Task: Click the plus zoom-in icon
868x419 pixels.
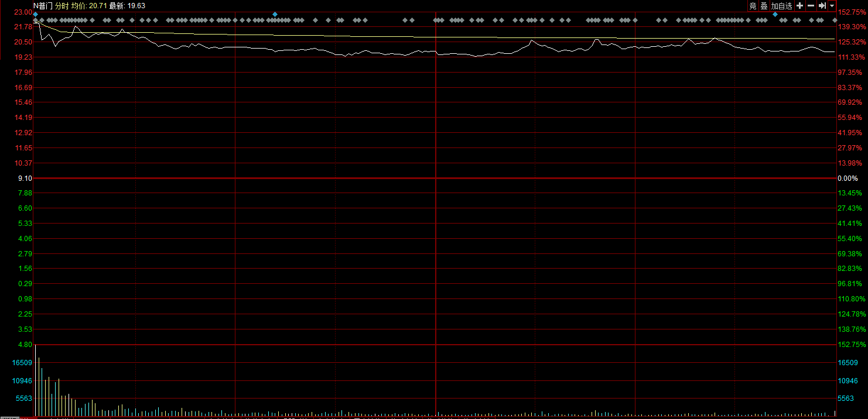Action: pos(800,6)
